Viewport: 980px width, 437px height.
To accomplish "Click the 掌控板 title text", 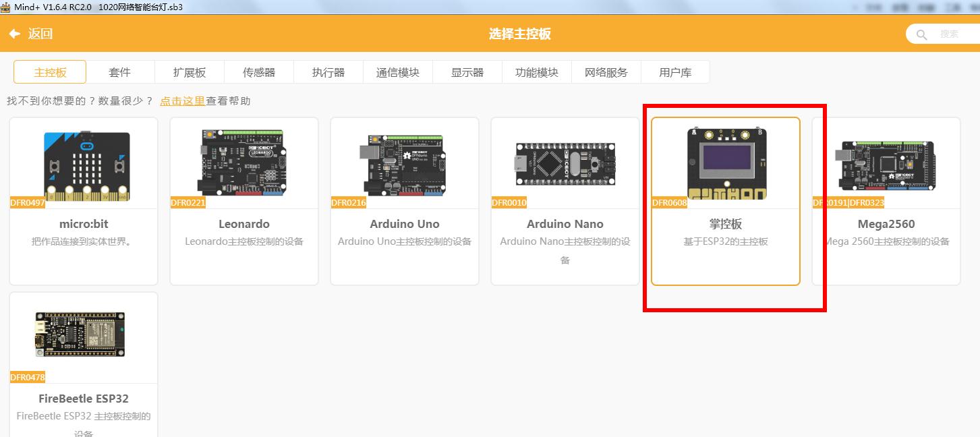I will pyautogui.click(x=726, y=224).
